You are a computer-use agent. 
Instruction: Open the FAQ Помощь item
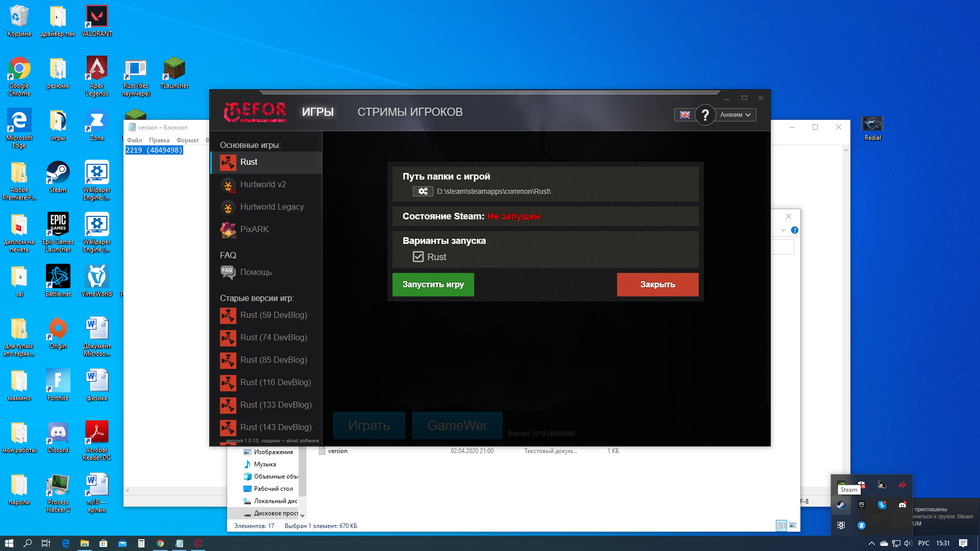[x=256, y=272]
